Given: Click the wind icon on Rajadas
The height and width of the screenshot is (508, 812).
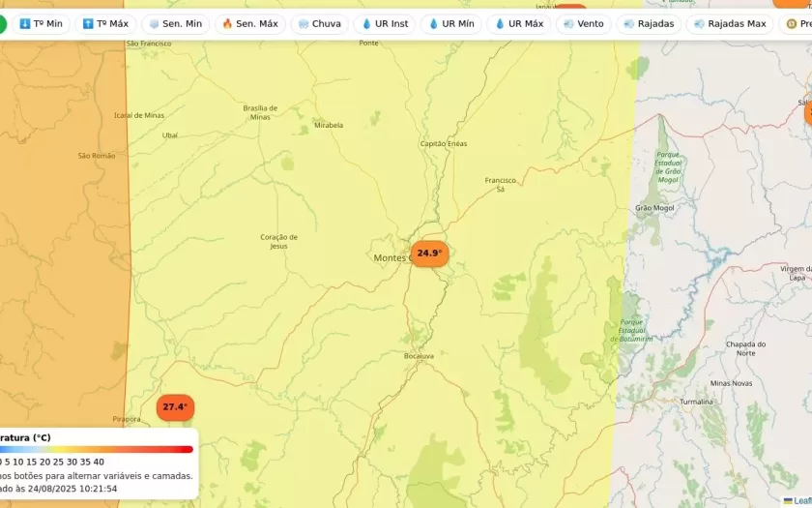Looking at the screenshot, I should tap(629, 23).
